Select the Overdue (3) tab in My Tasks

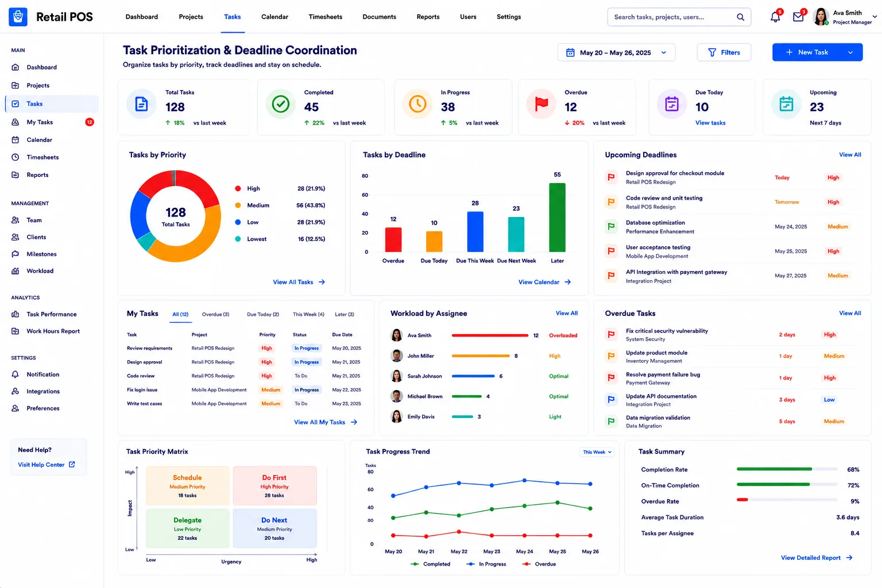(215, 315)
